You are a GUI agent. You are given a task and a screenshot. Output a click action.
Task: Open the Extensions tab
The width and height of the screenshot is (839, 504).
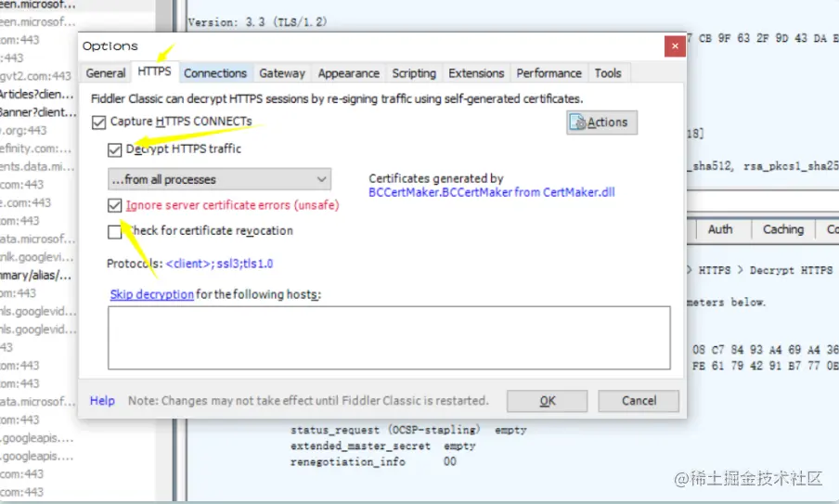click(476, 73)
